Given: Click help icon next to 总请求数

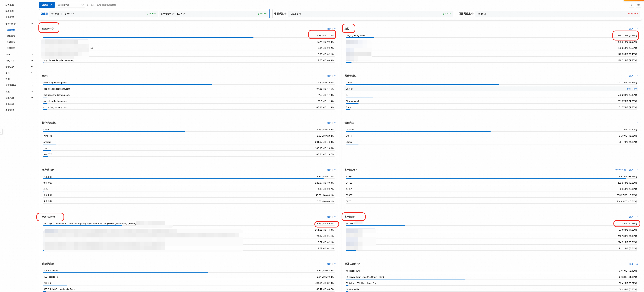Looking at the screenshot, I should [285, 14].
